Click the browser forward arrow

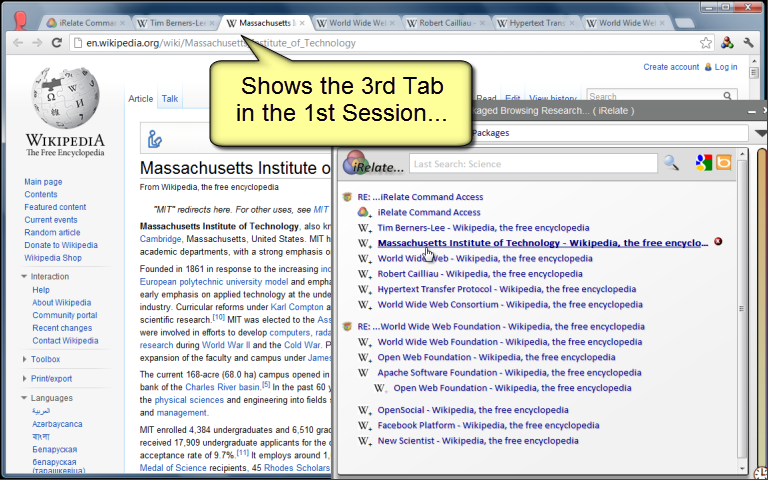[x=37, y=43]
